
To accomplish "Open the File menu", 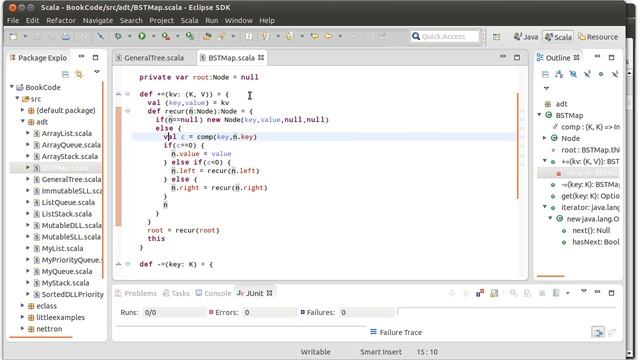I will pyautogui.click(x=13, y=20).
